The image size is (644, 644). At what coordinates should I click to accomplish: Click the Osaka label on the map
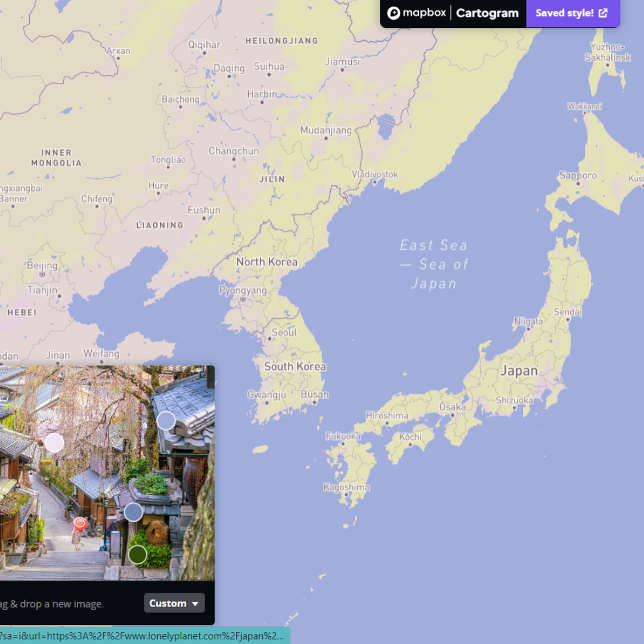point(453,407)
